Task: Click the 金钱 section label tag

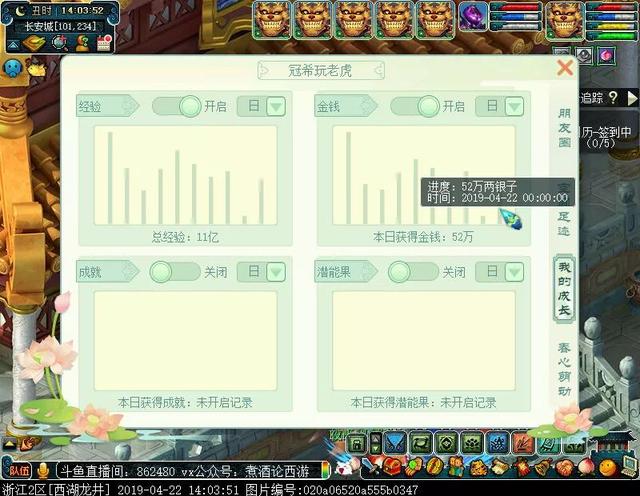Action: 346,107
